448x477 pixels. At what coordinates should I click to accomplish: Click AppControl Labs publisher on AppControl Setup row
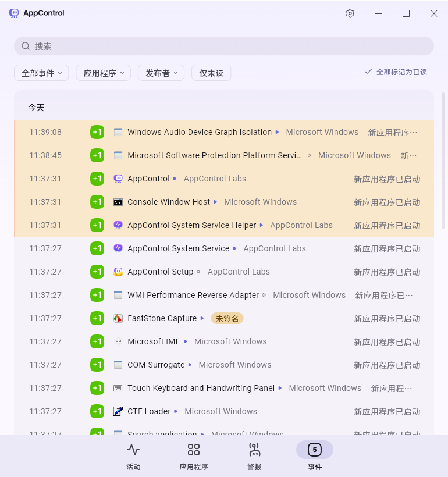[239, 272]
